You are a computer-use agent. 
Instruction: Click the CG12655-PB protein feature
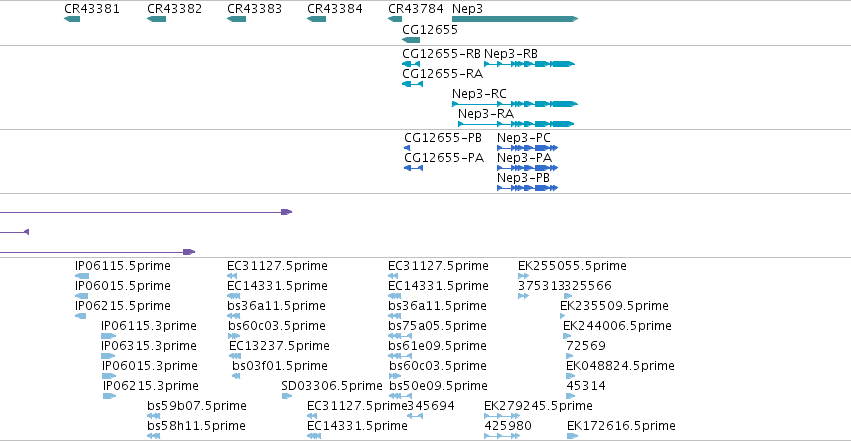click(407, 148)
